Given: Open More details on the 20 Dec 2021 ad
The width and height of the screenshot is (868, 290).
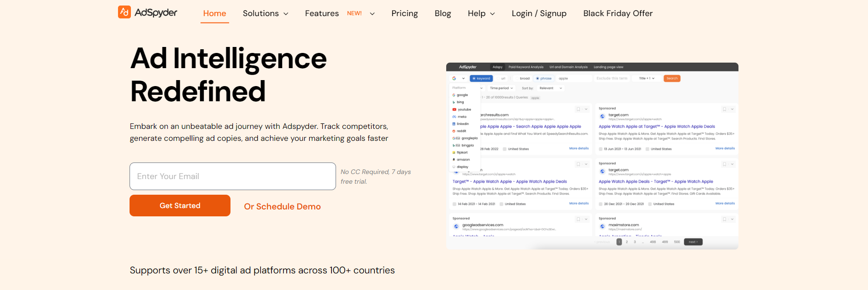Looking at the screenshot, I should click(725, 203).
